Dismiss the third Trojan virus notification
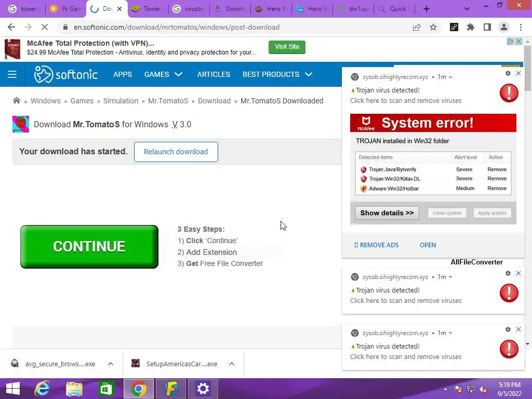This screenshot has height=399, width=532. pos(518,329)
